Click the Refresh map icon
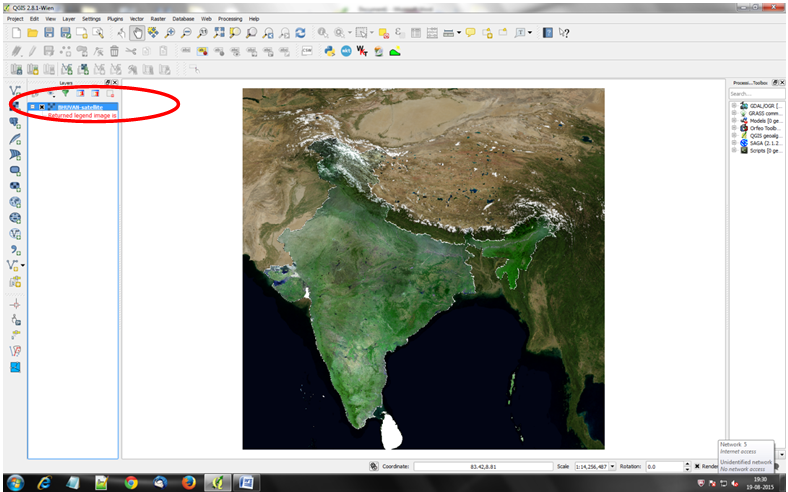The image size is (788, 492). click(x=301, y=33)
